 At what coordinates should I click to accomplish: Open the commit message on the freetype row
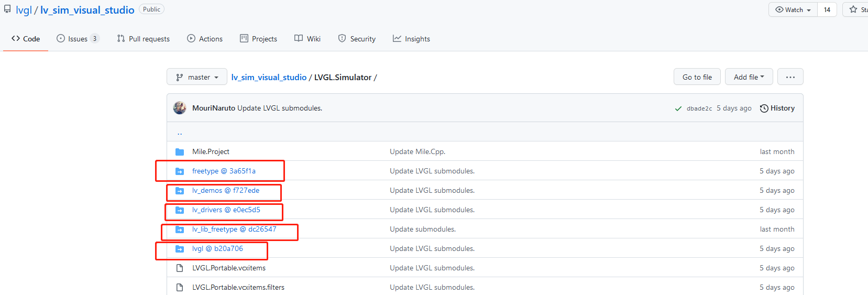coord(432,171)
